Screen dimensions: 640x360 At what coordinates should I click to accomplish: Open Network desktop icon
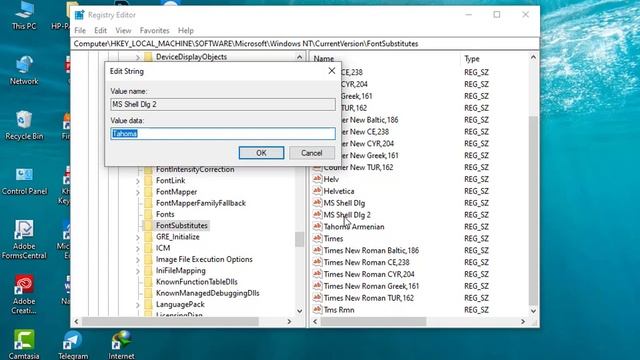(24, 71)
